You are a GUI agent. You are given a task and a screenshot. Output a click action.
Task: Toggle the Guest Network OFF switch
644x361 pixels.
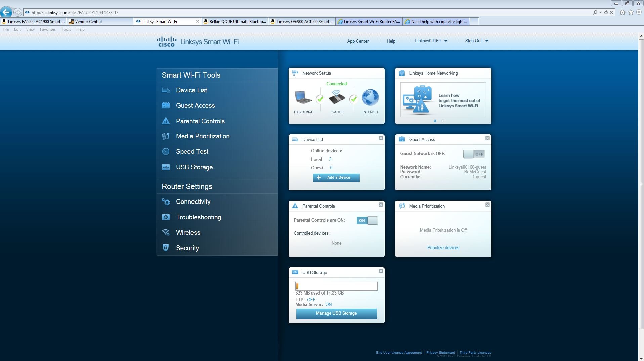474,154
